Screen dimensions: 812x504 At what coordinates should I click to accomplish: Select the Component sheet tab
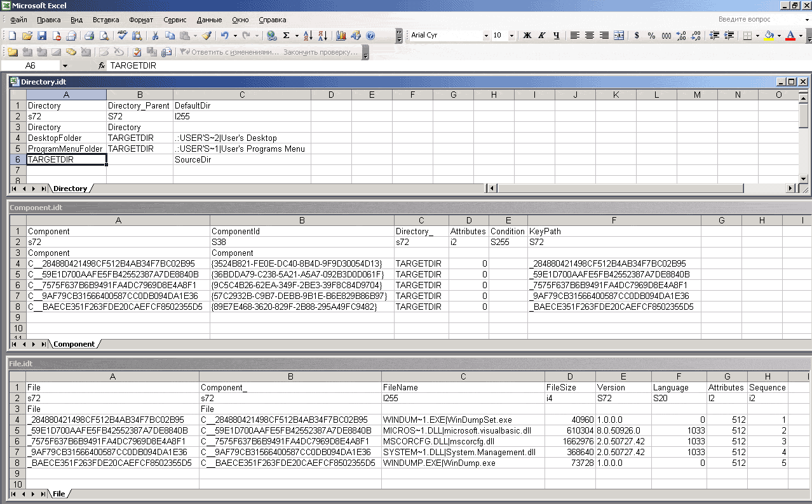tap(74, 344)
